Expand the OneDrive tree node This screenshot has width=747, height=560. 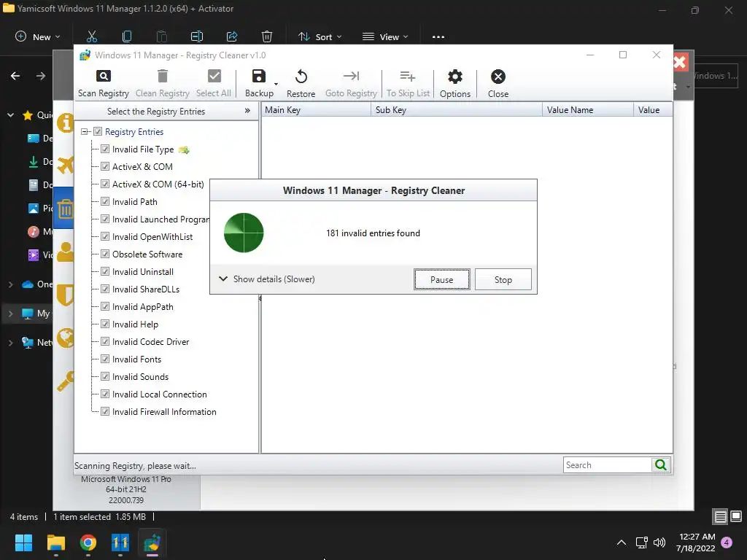[10, 284]
